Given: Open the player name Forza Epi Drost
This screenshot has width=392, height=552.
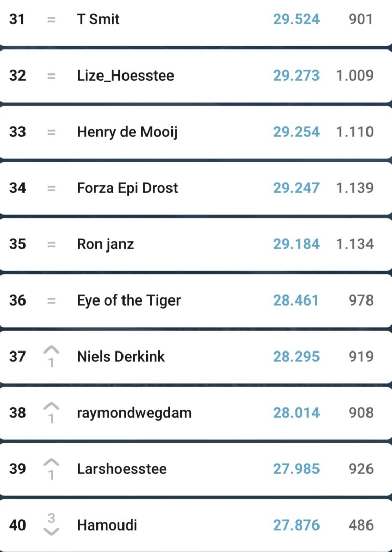Looking at the screenshot, I should click(127, 188).
